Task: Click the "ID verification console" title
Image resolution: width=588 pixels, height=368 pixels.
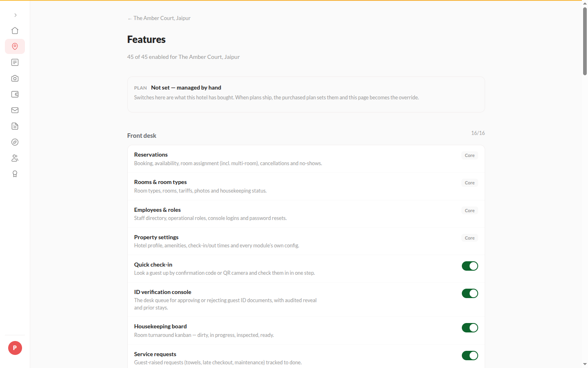Action: 163,292
